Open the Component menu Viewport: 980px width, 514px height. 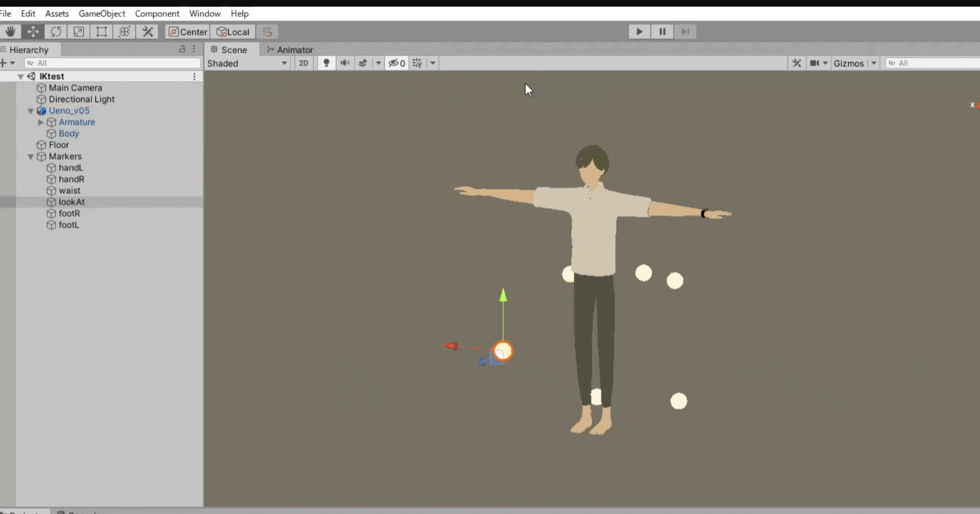pos(157,14)
